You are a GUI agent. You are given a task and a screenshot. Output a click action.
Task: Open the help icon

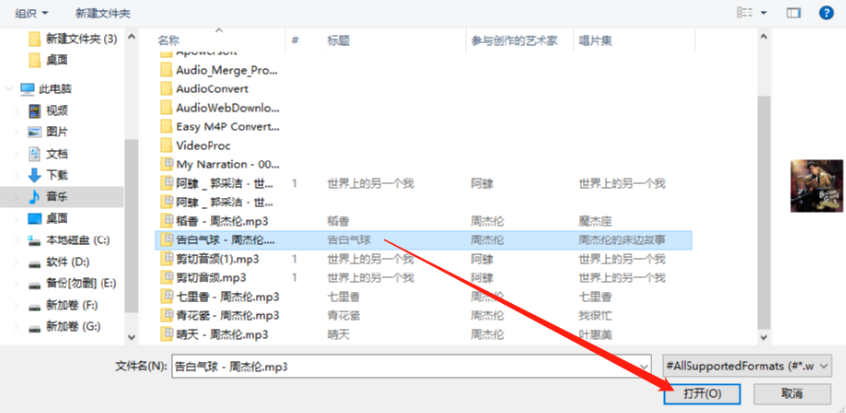click(x=826, y=13)
